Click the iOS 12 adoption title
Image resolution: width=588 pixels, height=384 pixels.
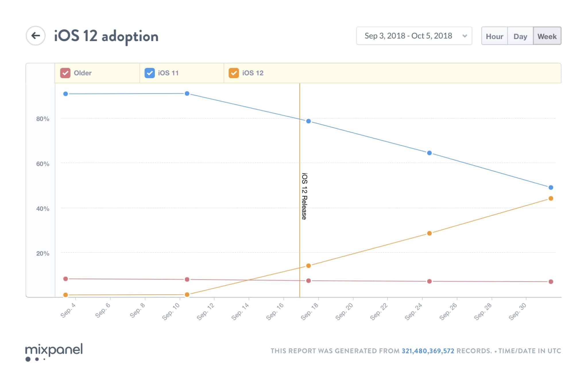pos(106,36)
